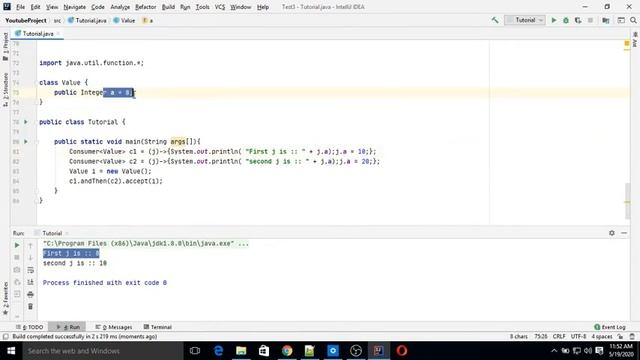Click the run gutter arrow beside class Tutorial
Screen dimensions: 640x360
tap(26, 122)
